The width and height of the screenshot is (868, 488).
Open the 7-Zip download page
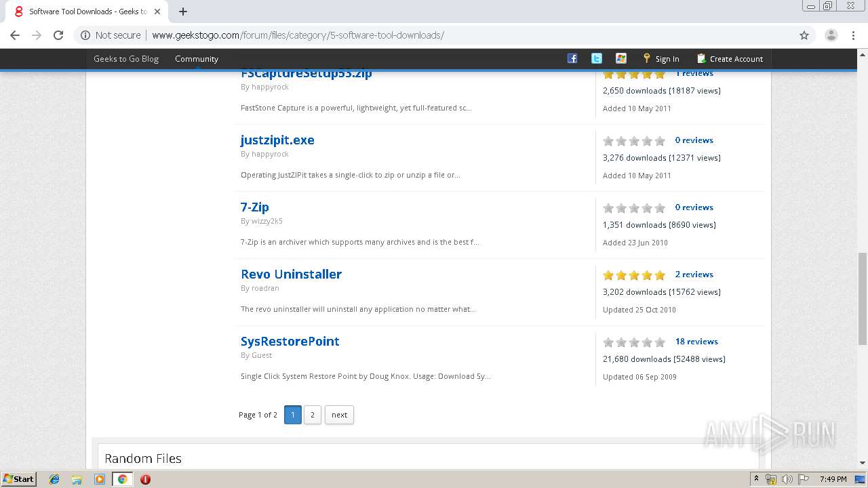255,207
